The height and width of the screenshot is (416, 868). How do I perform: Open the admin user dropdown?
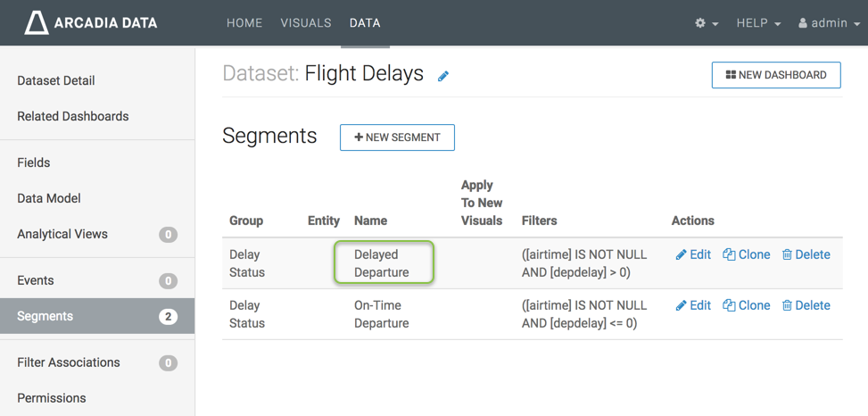828,23
